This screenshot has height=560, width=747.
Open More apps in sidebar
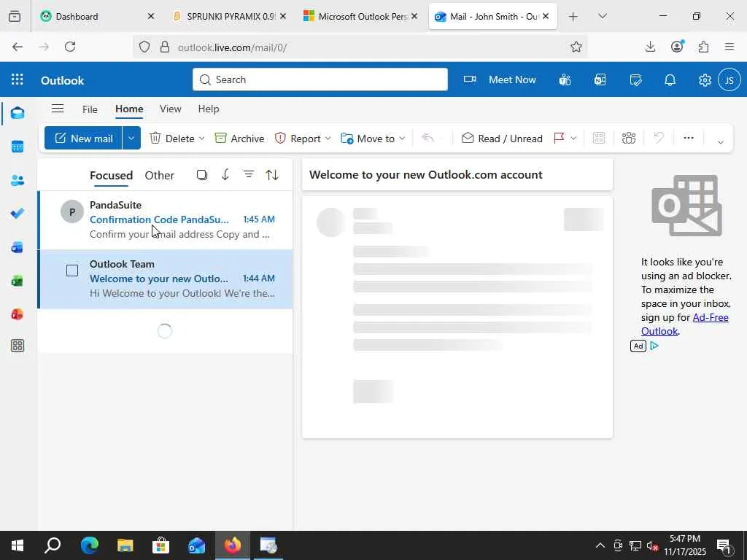[18, 346]
